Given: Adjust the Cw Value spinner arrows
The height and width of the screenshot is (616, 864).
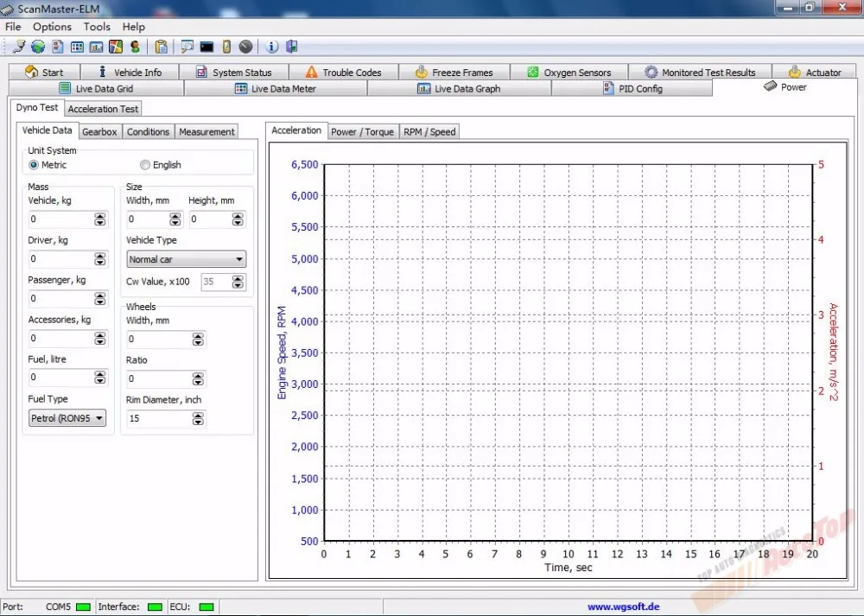Looking at the screenshot, I should 238,282.
